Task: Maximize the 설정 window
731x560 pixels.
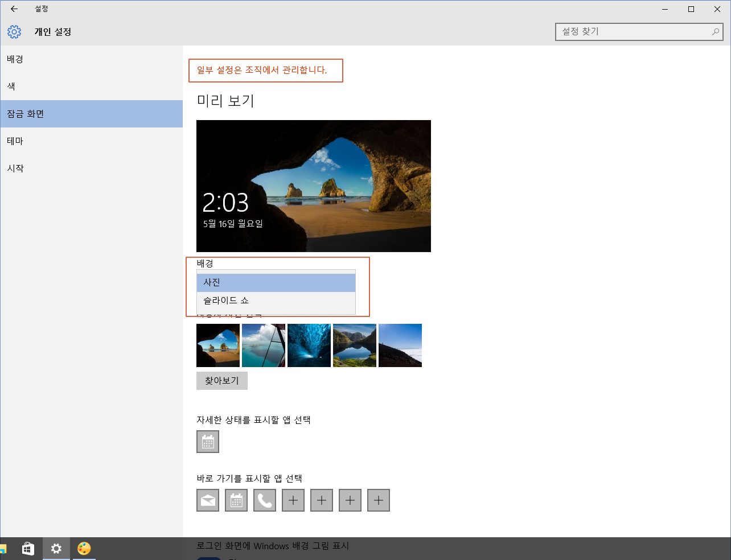Action: point(691,9)
